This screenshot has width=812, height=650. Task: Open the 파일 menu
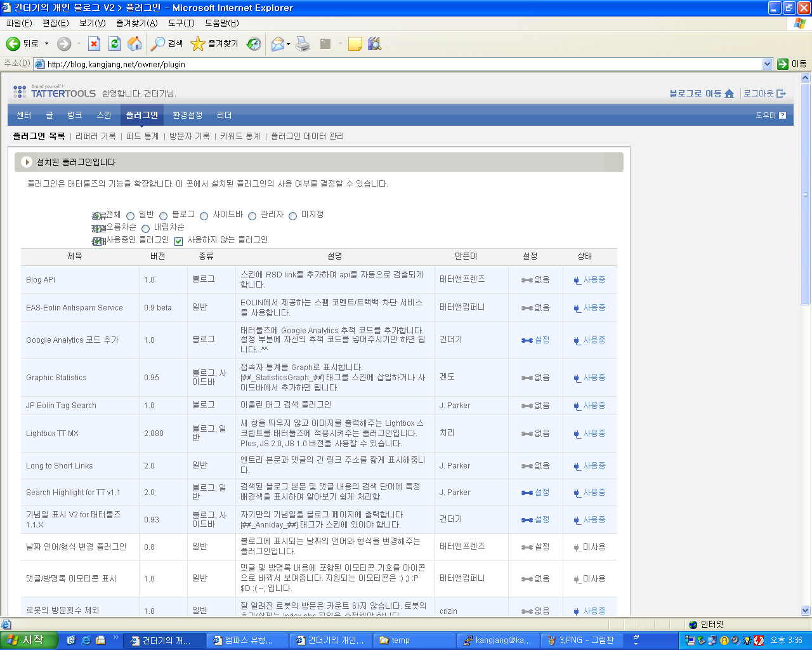click(x=18, y=22)
